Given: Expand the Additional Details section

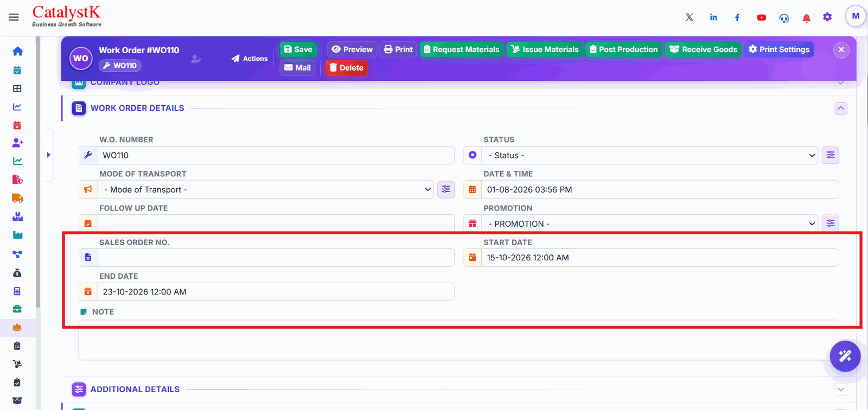Looking at the screenshot, I should pyautogui.click(x=841, y=389).
